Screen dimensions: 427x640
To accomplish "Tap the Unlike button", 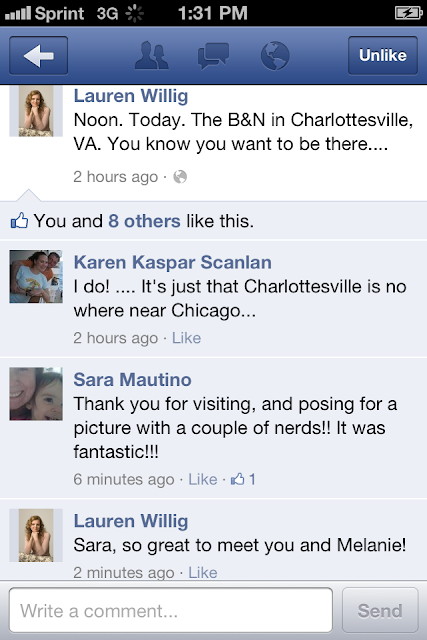I will tap(383, 56).
